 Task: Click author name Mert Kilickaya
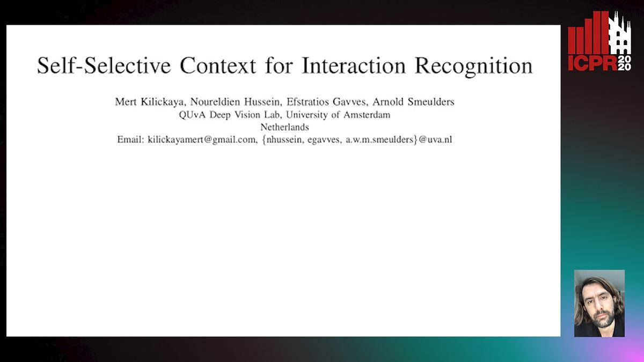tap(143, 102)
